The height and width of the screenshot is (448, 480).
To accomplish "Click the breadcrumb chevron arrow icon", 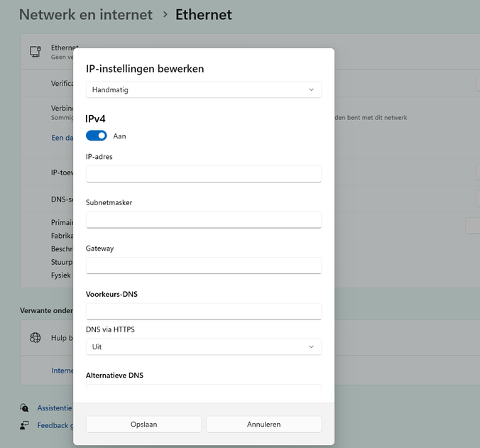I will click(x=165, y=14).
